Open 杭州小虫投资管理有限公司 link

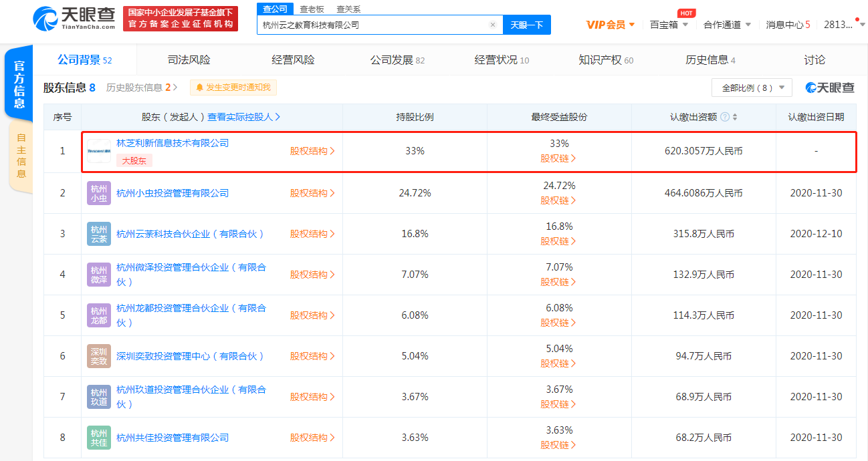(173, 193)
